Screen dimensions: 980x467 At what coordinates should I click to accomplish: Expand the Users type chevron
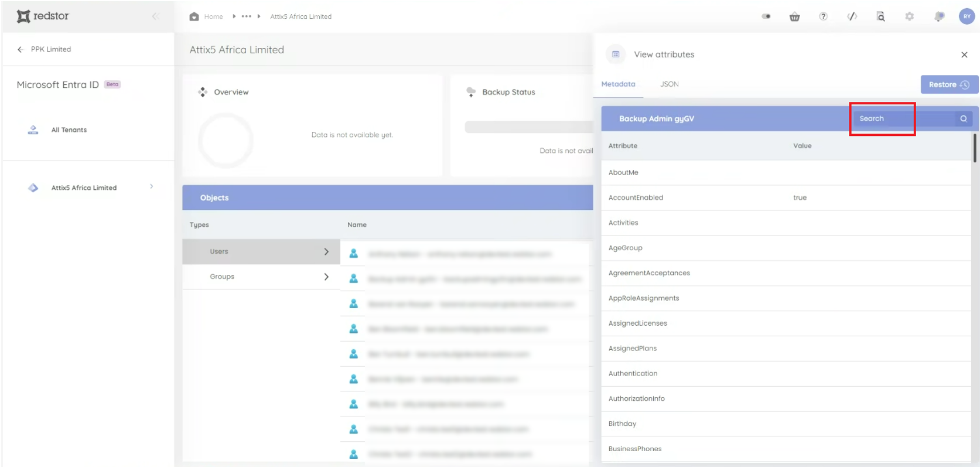click(x=326, y=251)
